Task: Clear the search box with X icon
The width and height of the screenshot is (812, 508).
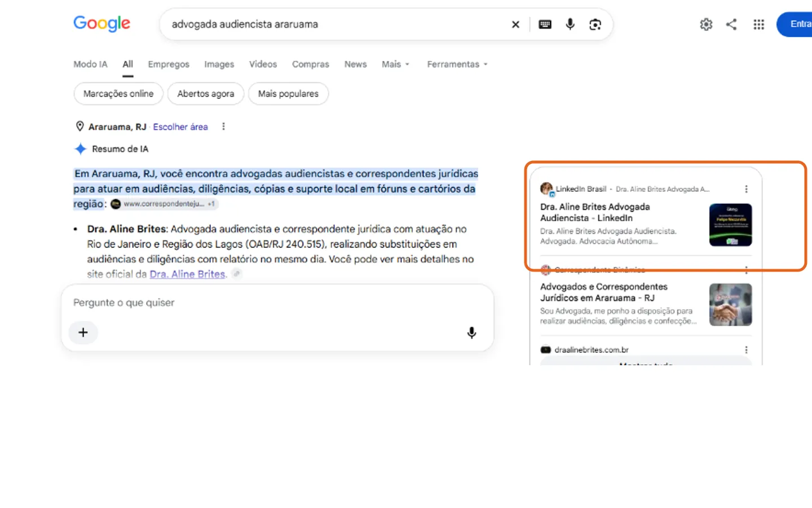Action: (515, 24)
